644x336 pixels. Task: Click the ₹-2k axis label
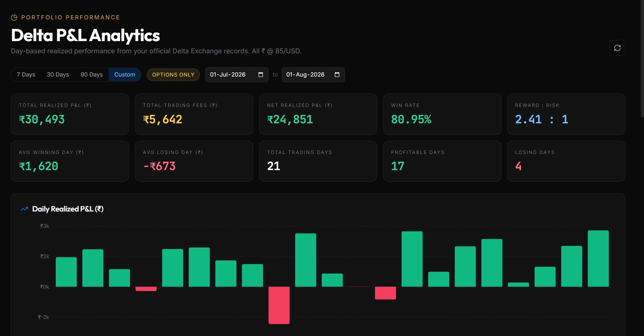pos(44,317)
